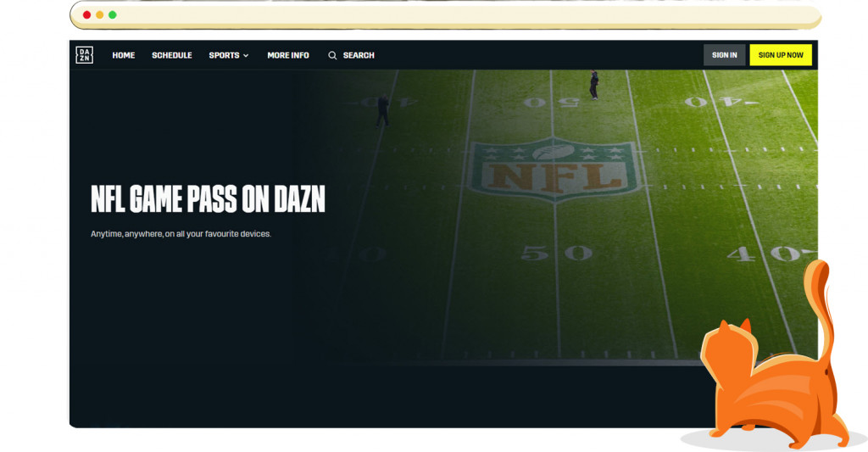
Task: Click the yellow Sign Up Now button
Action: (x=781, y=55)
